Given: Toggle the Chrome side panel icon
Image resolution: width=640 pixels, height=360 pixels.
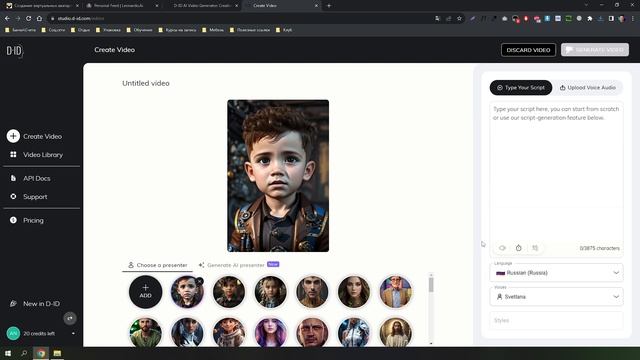Looking at the screenshot, I should pyautogui.click(x=611, y=18).
